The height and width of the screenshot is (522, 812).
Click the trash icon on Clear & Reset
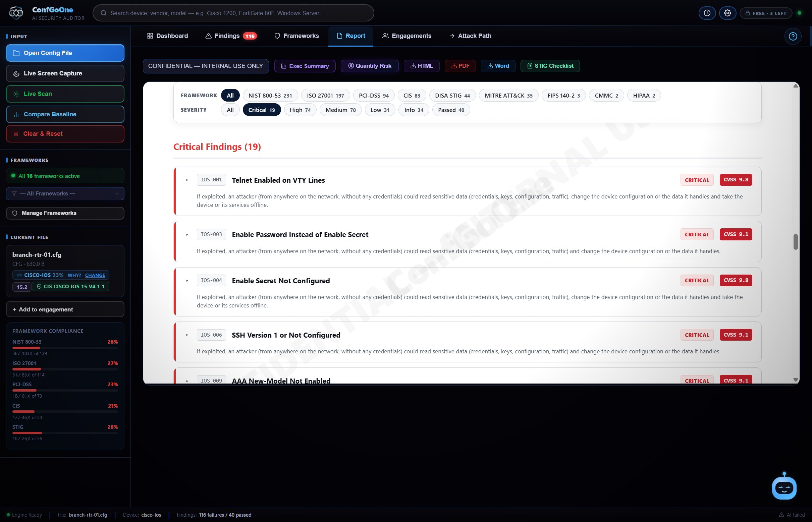coord(16,134)
